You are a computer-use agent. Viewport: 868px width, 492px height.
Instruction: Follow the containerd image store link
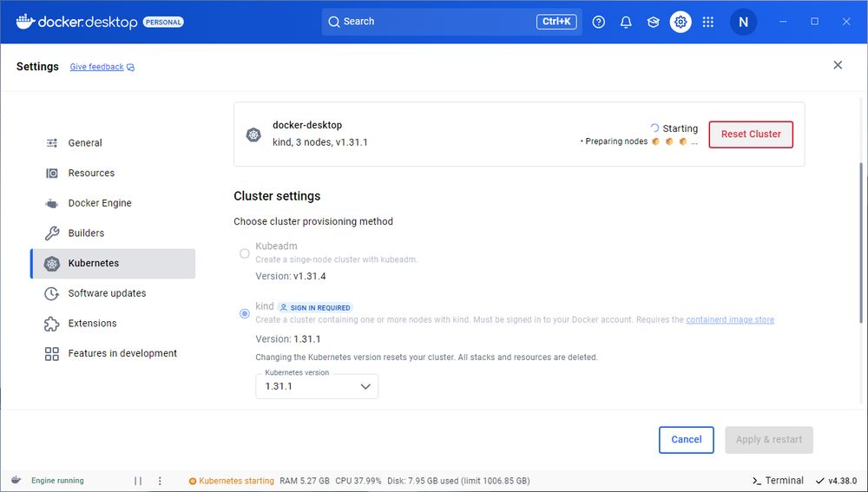point(730,319)
